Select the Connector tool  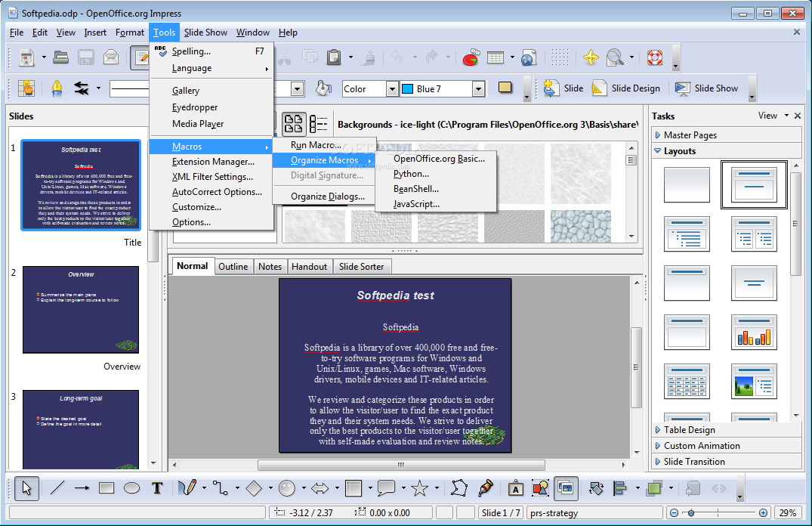[220, 488]
